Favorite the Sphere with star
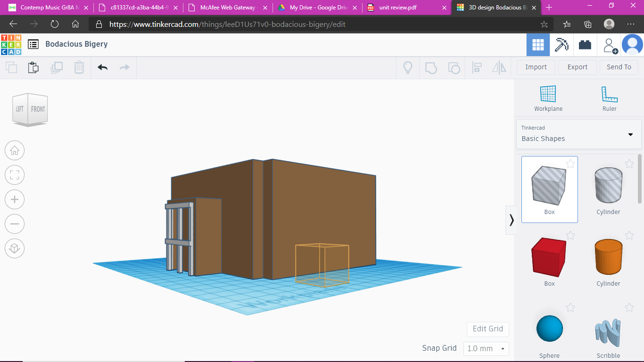Viewport: 644px width, 362px height. pos(570,308)
